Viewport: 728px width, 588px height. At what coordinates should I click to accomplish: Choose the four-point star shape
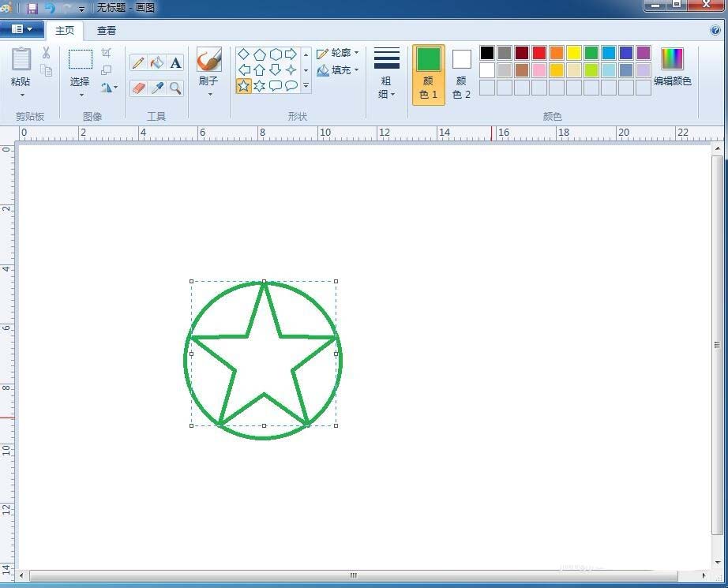[x=291, y=70]
